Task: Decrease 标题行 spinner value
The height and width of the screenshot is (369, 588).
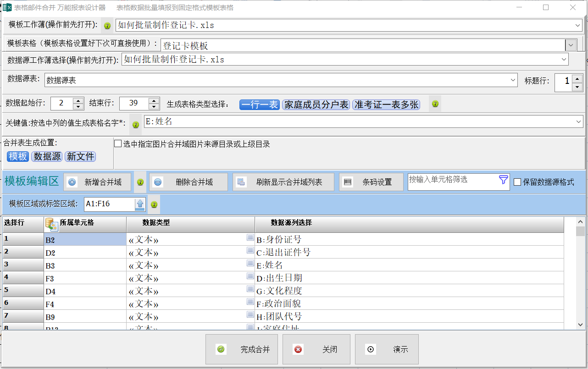Action: pyautogui.click(x=577, y=87)
